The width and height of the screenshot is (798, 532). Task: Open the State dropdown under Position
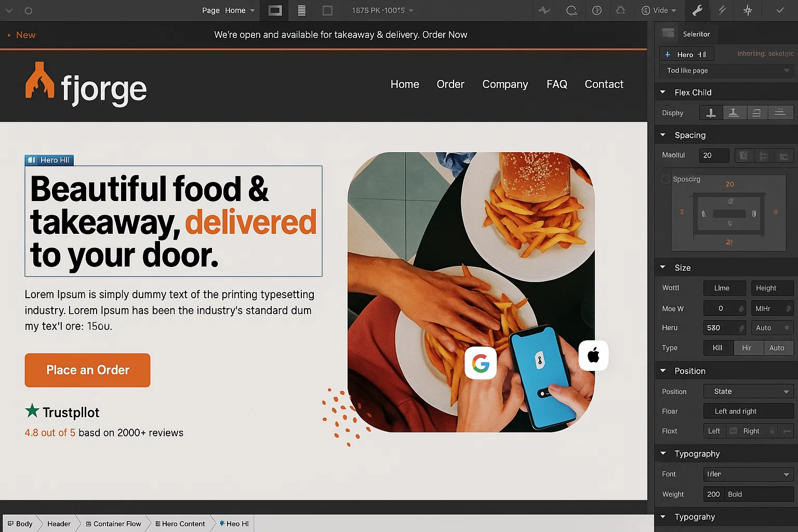748,391
